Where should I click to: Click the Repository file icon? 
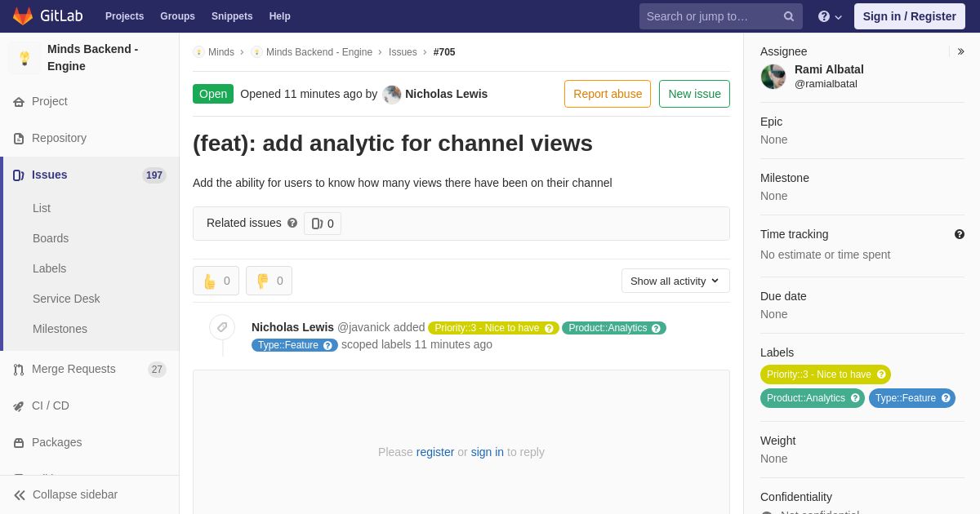click(x=19, y=139)
